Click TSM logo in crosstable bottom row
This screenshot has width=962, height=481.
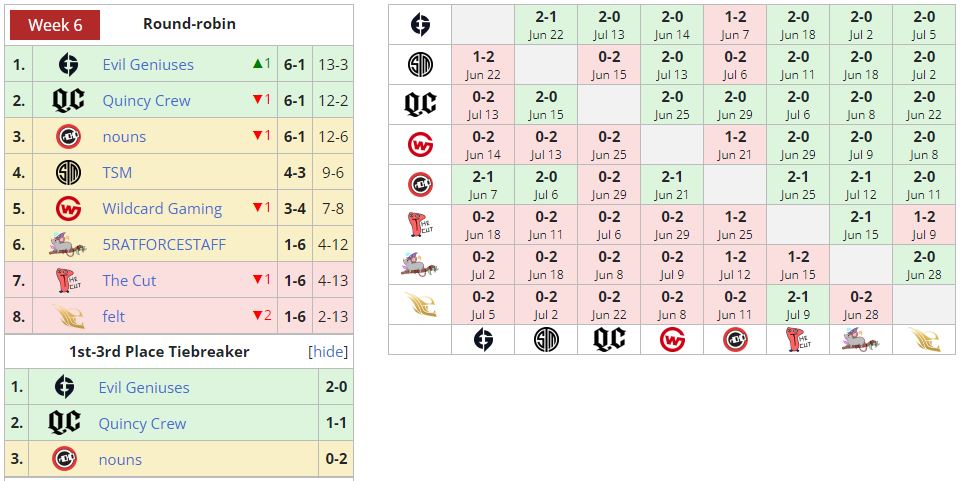[546, 339]
